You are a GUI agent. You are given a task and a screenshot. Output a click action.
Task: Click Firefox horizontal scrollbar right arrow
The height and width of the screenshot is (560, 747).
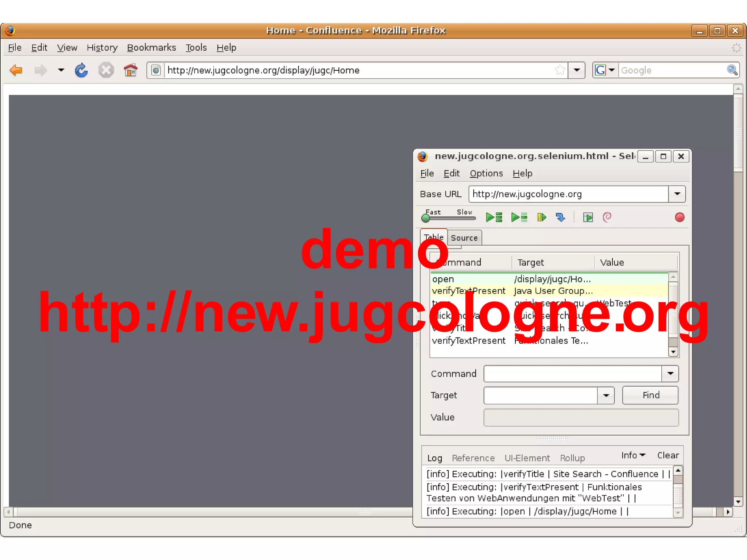click(x=728, y=512)
